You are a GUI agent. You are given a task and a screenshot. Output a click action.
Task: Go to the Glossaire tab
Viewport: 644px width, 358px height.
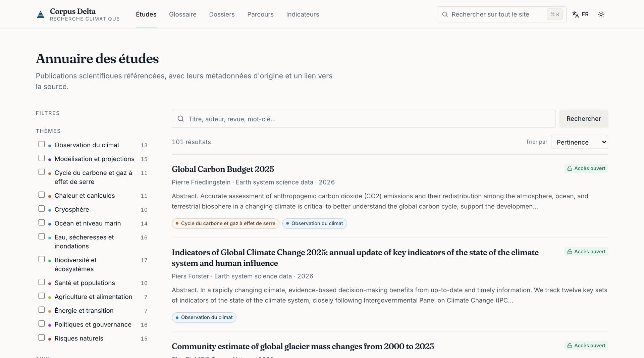(x=183, y=14)
